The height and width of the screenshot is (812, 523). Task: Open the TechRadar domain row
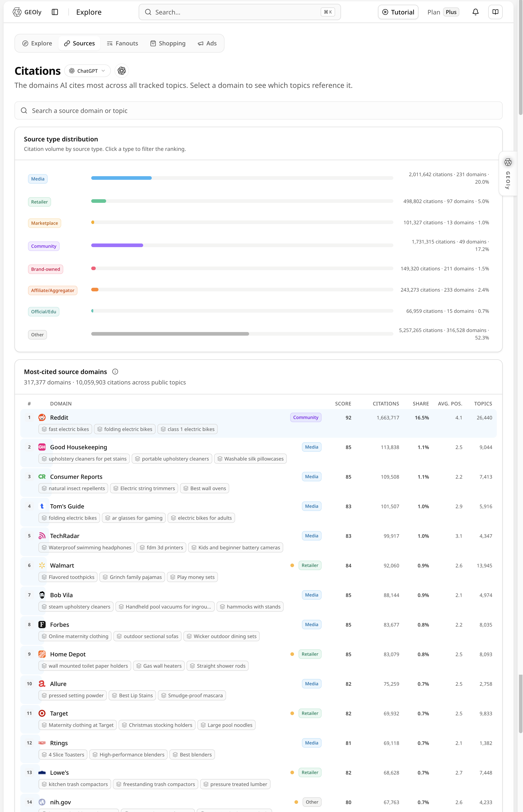pos(258,541)
